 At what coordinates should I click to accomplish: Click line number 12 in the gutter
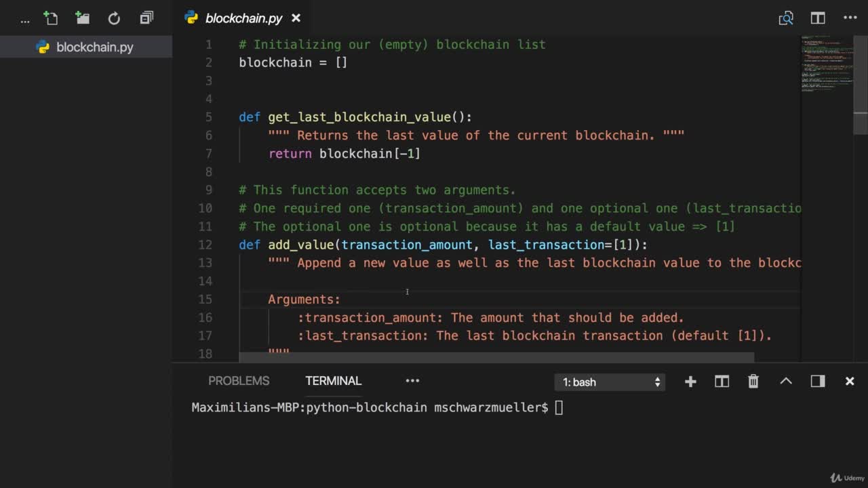205,245
